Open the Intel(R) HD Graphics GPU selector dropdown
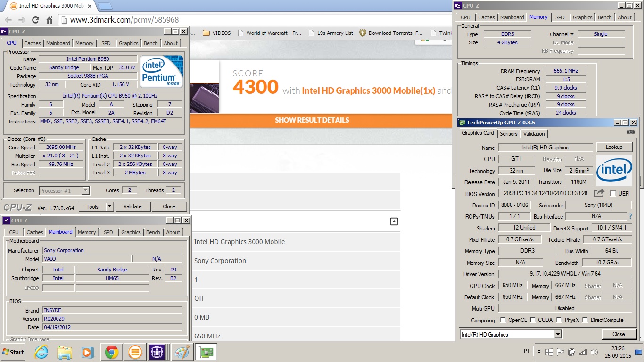The width and height of the screenshot is (644, 362). [x=558, y=334]
